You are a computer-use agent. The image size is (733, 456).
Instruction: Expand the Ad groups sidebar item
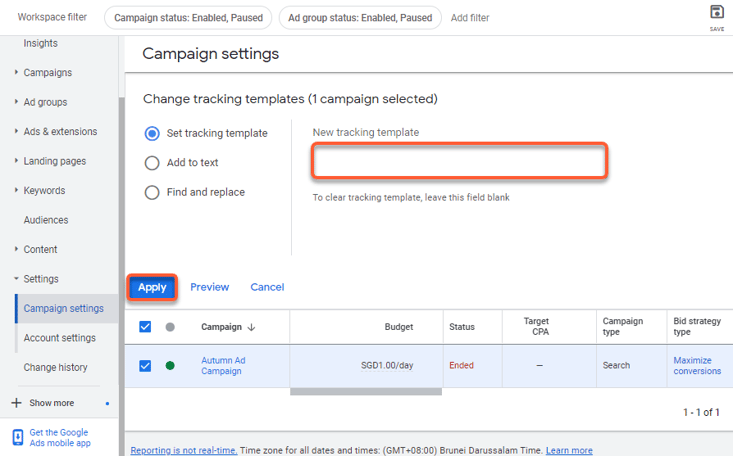16,102
